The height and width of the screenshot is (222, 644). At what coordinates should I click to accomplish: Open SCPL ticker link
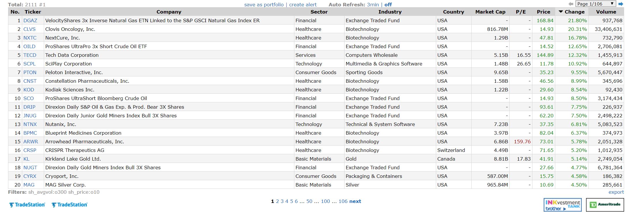click(29, 64)
